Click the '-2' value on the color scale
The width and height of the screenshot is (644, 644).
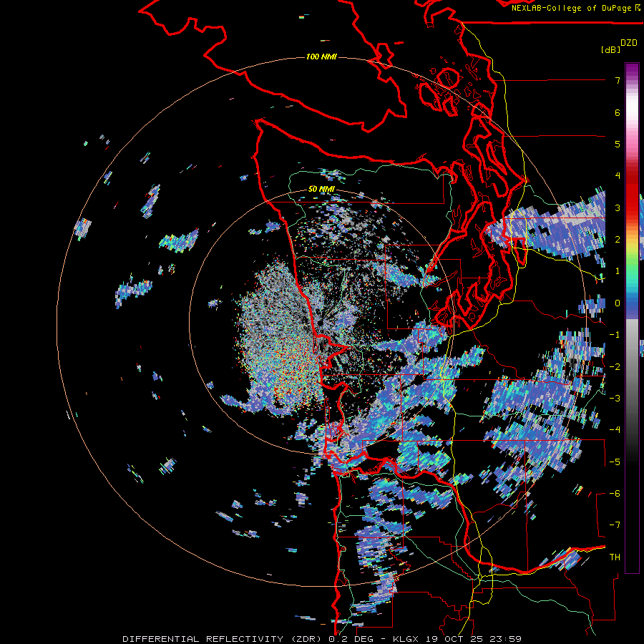pyautogui.click(x=615, y=367)
